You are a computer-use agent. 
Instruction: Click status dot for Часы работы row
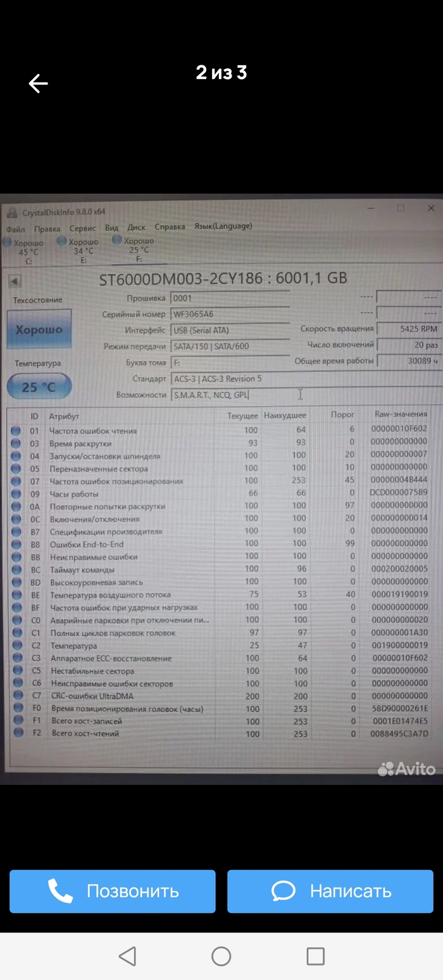(16, 494)
